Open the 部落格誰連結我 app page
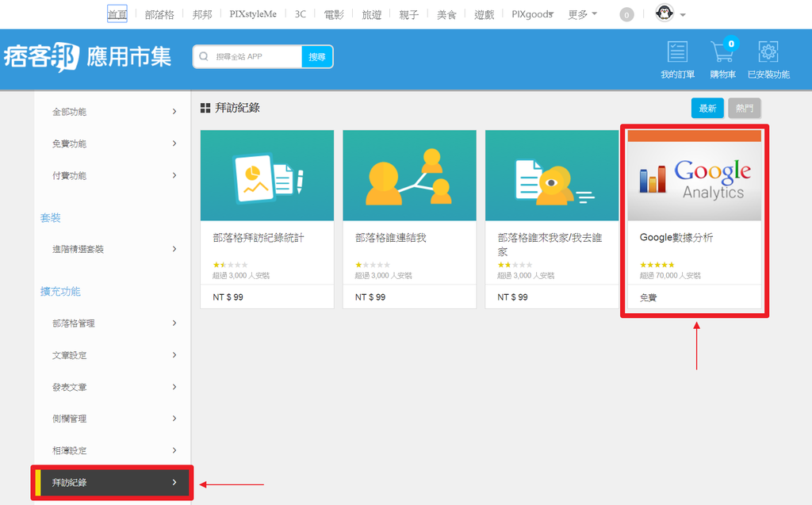The height and width of the screenshot is (505, 812). click(x=409, y=175)
